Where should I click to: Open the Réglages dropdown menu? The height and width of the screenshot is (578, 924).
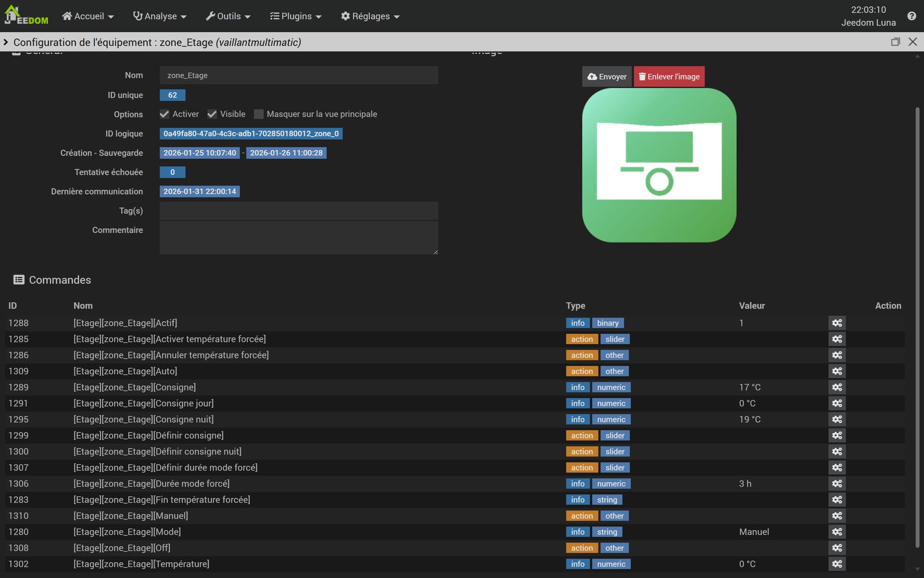(x=370, y=16)
